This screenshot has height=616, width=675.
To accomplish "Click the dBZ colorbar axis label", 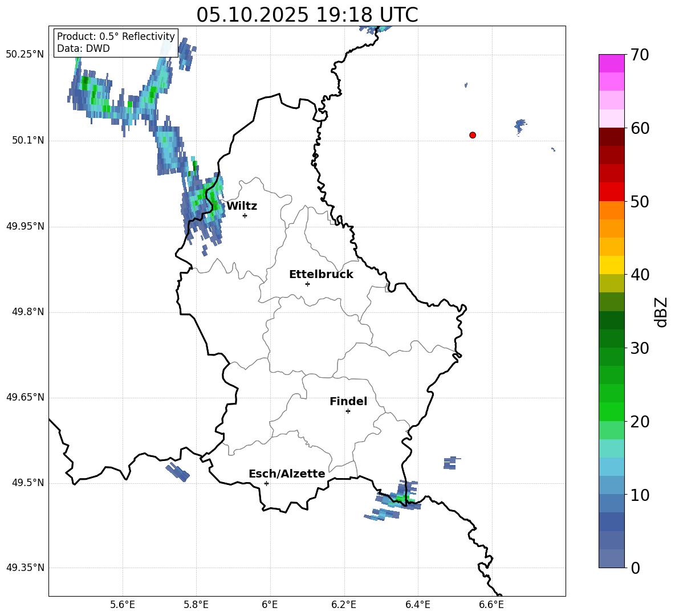I will click(x=661, y=312).
